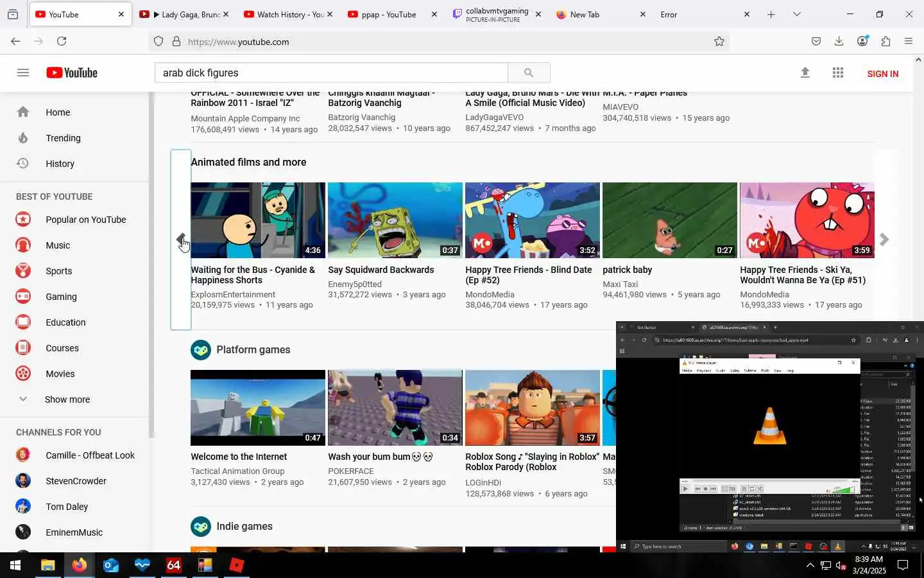
Task: Click the Save to Pocket icon
Action: [816, 42]
